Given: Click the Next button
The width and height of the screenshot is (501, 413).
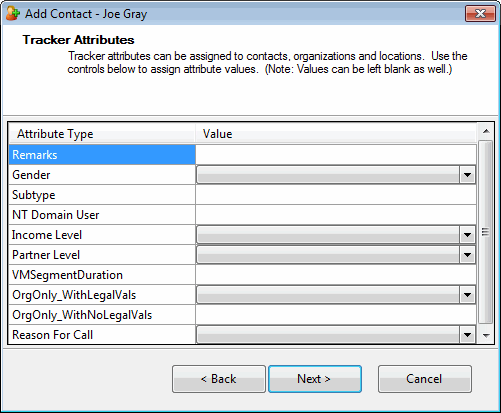Looking at the screenshot, I should (x=315, y=379).
